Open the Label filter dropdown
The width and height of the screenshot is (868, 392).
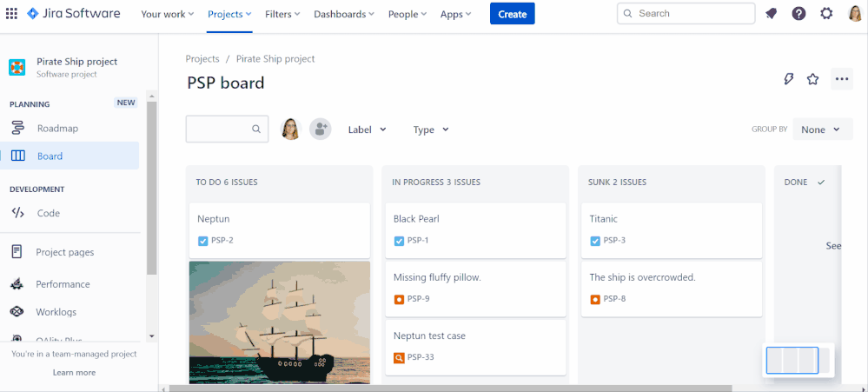[367, 130]
